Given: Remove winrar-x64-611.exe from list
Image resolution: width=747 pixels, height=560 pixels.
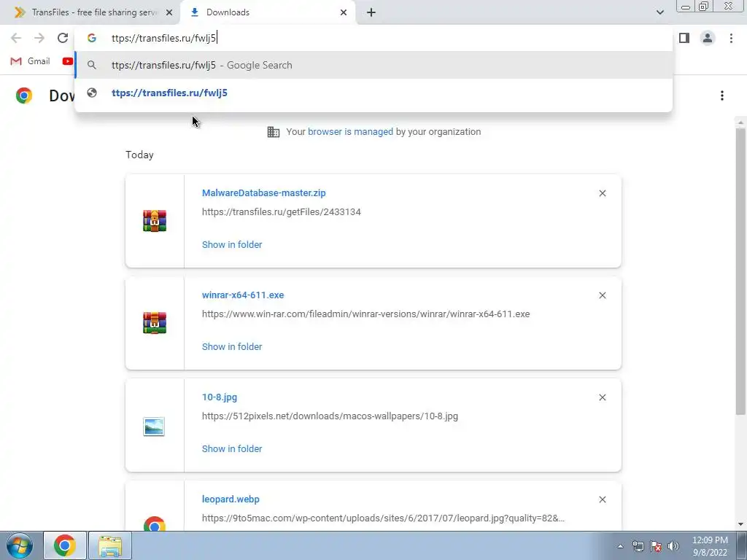Looking at the screenshot, I should (x=602, y=295).
